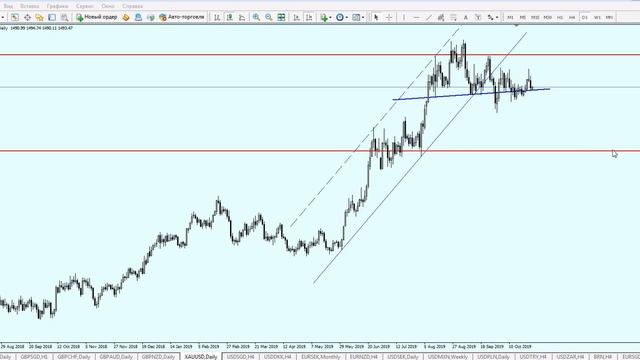Select the D1 daily timeframe
This screenshot has width=640, height=360.
[x=584, y=17]
